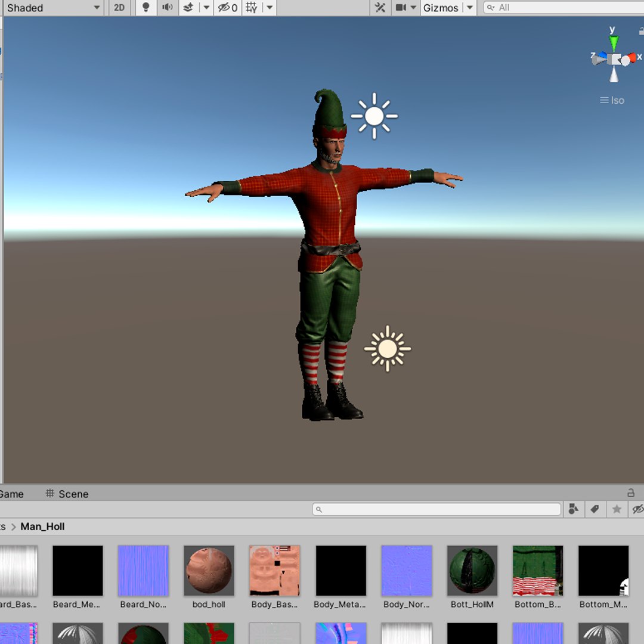Select Body_Meta... texture thumbnail
The height and width of the screenshot is (644, 644).
tap(341, 571)
